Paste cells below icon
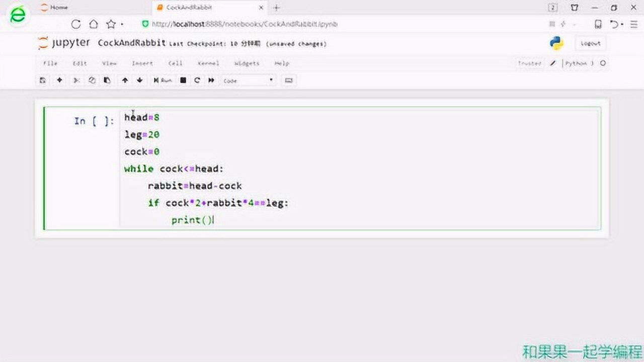644x362 pixels. [x=107, y=80]
